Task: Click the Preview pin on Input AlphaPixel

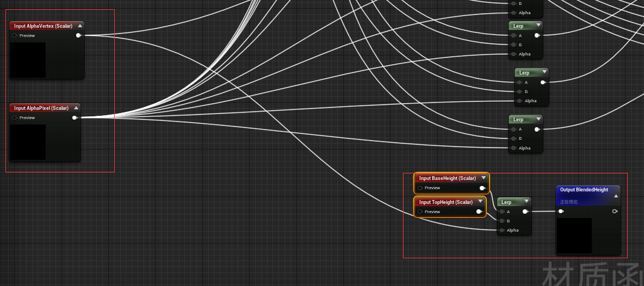Action: point(15,118)
